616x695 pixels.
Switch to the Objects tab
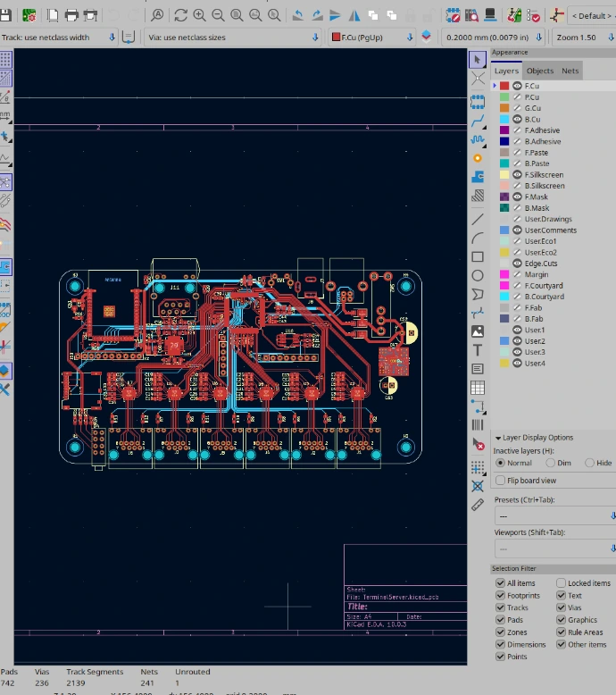(540, 71)
